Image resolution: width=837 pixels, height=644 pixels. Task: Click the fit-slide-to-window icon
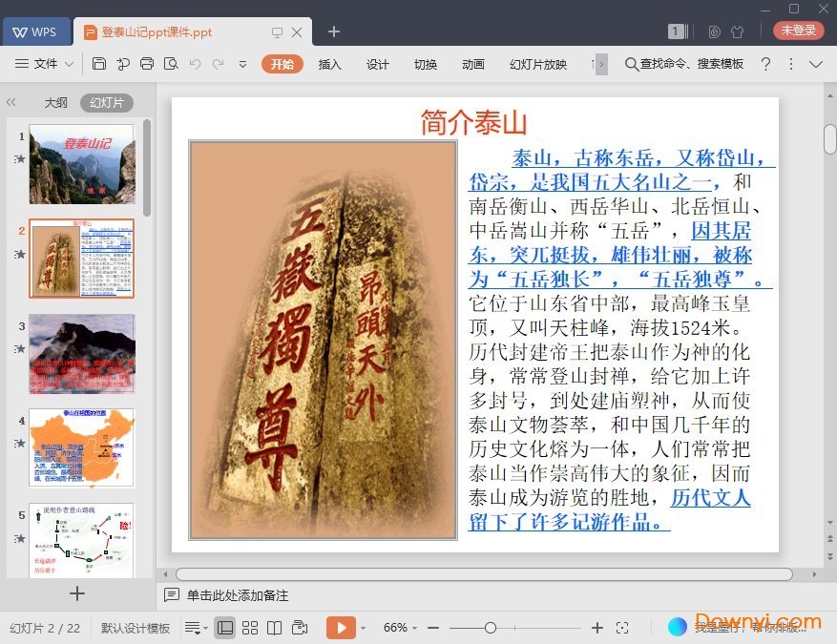click(622, 628)
